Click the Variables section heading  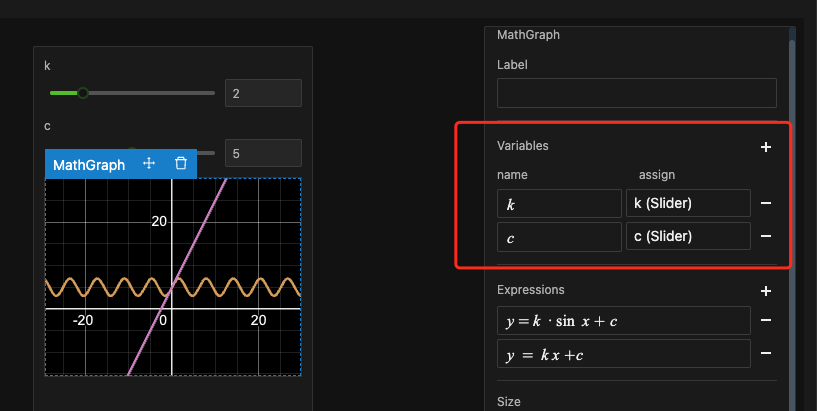click(x=523, y=146)
